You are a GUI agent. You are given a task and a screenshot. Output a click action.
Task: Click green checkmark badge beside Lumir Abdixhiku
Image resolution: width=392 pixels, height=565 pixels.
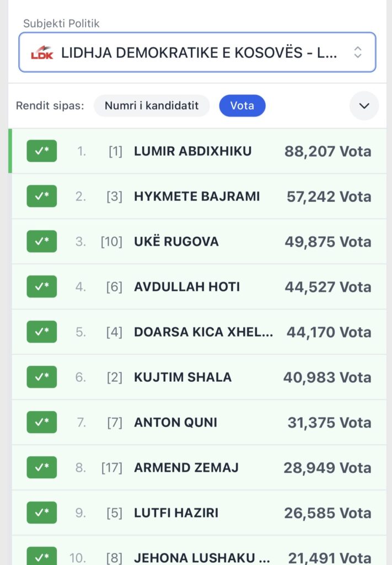coord(42,151)
